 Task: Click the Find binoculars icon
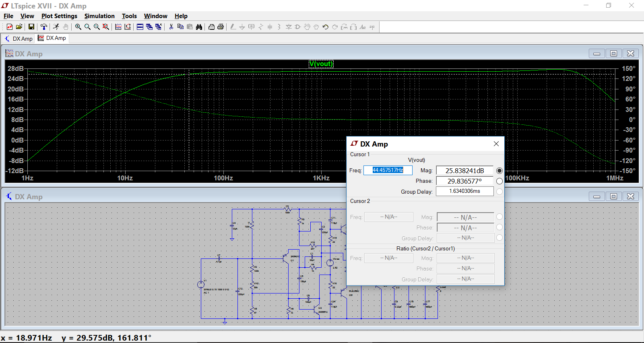pos(199,27)
